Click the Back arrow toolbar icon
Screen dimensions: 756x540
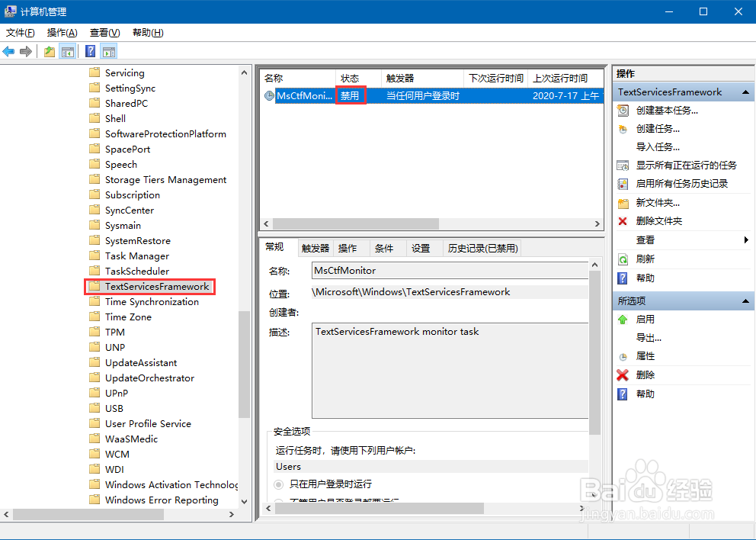coord(8,51)
